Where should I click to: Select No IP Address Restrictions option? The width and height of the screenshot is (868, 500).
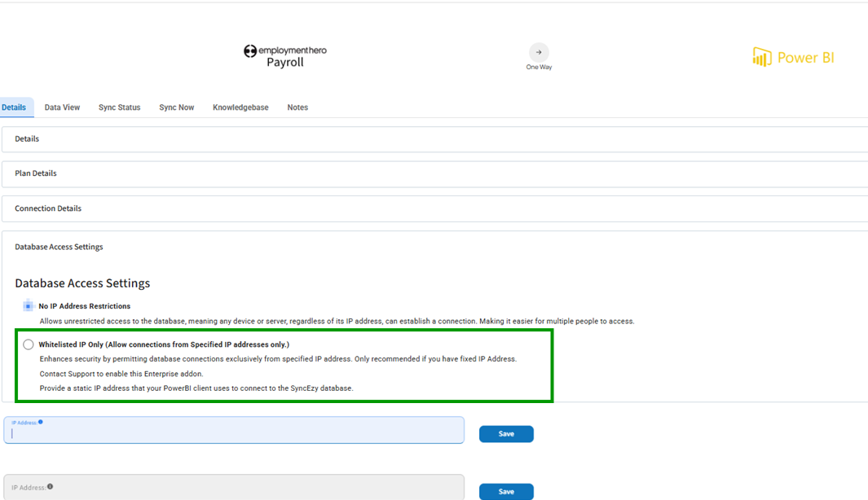click(x=28, y=306)
